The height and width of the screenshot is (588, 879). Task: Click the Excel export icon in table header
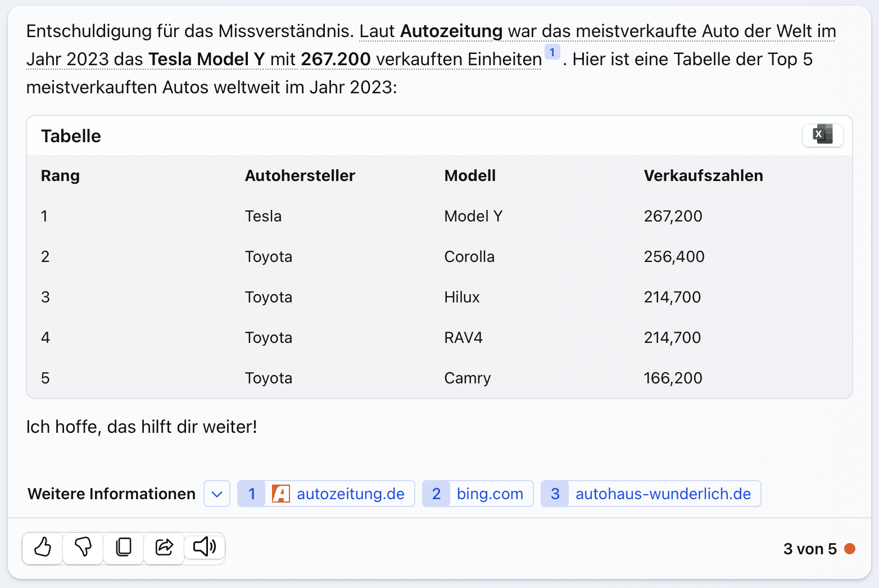coord(822,135)
